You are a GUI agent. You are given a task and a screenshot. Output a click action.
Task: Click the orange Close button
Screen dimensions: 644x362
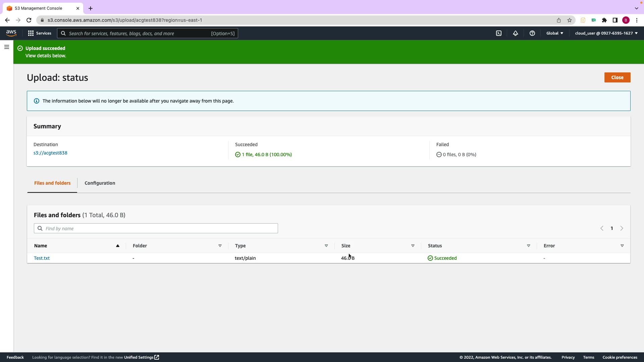(x=617, y=77)
